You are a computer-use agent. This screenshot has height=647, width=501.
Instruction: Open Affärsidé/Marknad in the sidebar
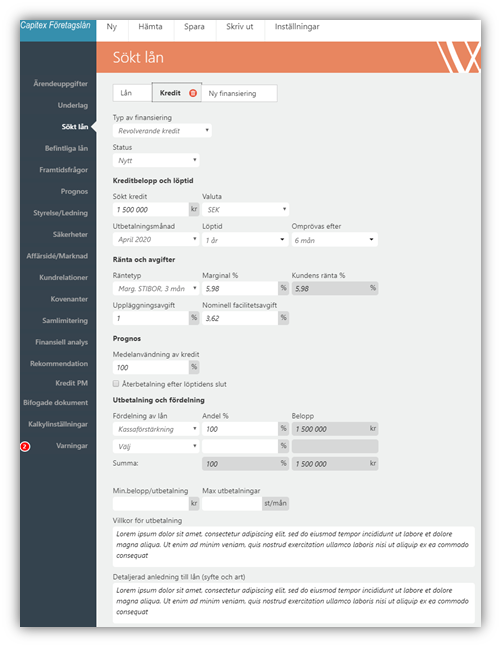click(57, 256)
